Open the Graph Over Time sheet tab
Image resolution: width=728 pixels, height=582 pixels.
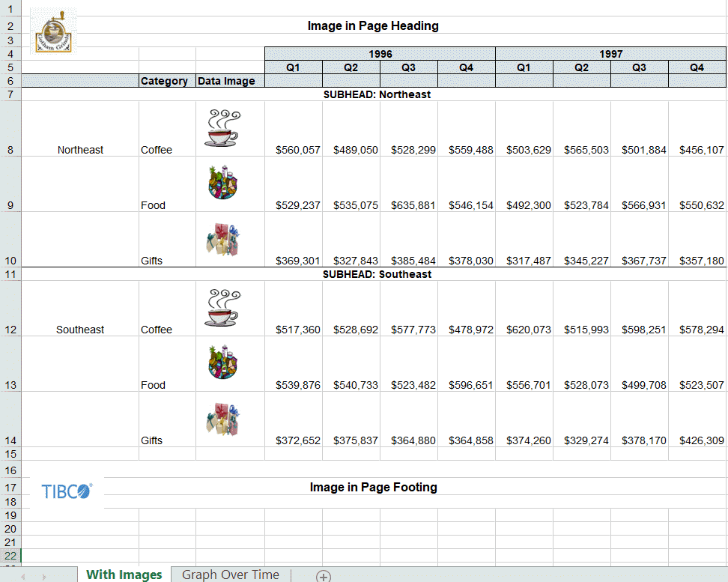(231, 575)
